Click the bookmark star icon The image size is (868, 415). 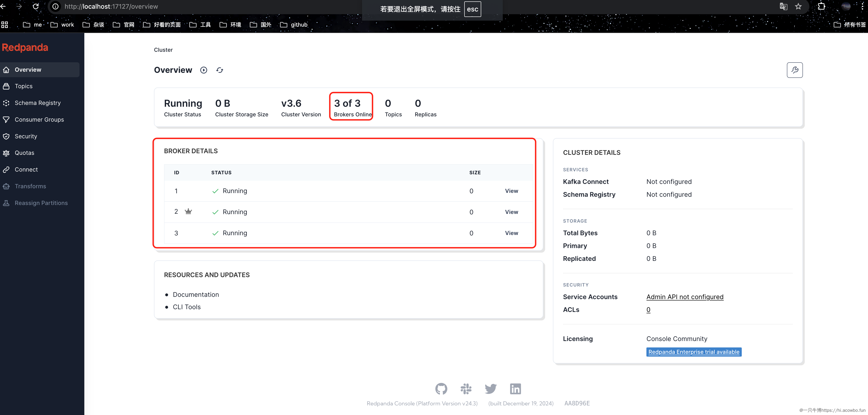point(798,6)
